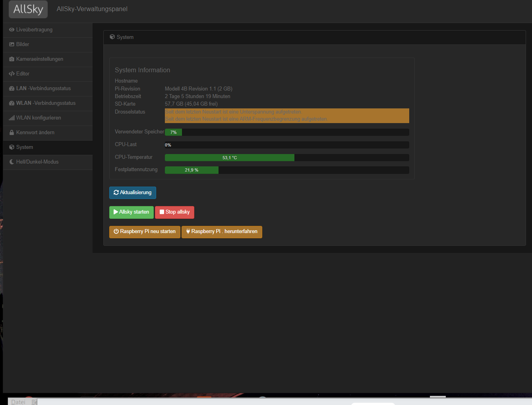Select the System entry in the sidebar

tap(48, 147)
